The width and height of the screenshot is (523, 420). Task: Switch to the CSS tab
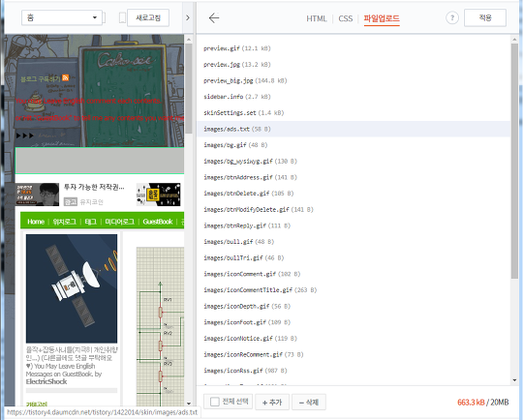pyautogui.click(x=345, y=18)
